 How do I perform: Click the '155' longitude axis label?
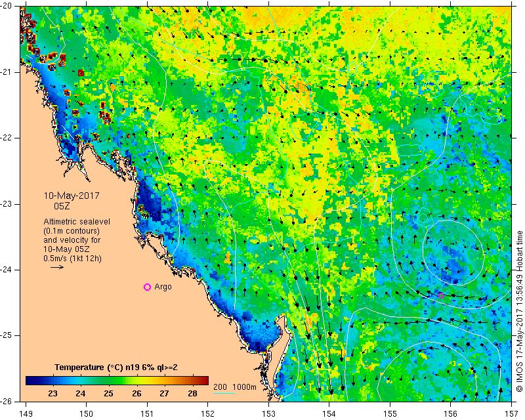pos(390,414)
